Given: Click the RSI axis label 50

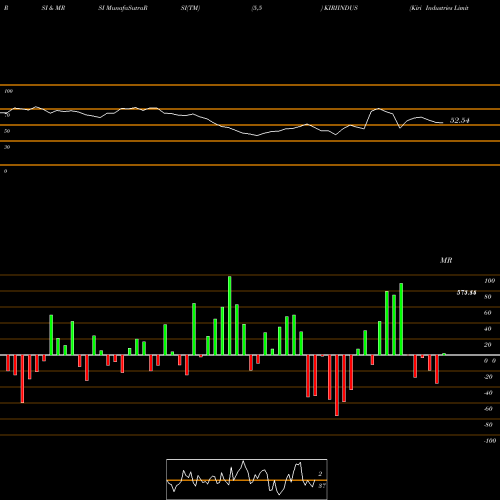Looking at the screenshot, I should click(7, 131).
